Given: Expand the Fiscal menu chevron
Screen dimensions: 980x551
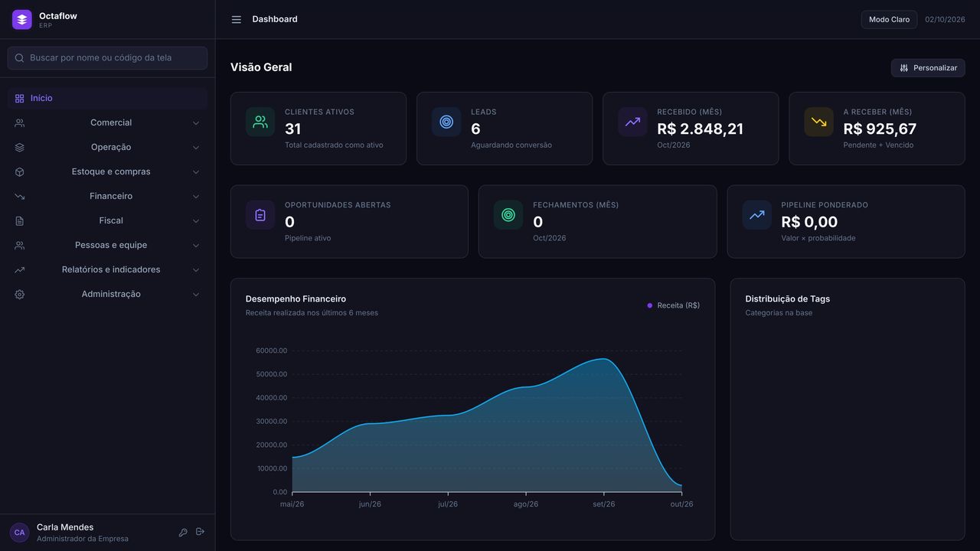Looking at the screenshot, I should click(x=196, y=221).
